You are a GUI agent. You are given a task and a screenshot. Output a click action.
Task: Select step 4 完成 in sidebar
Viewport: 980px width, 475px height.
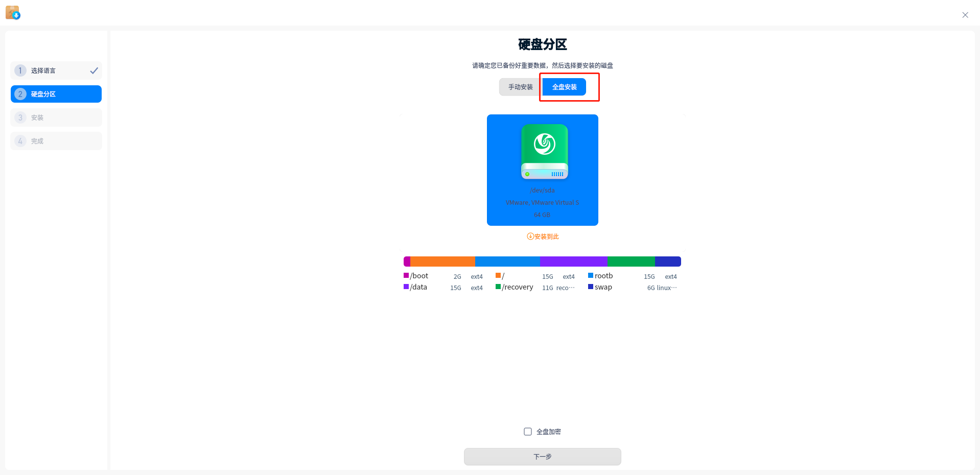tap(56, 141)
